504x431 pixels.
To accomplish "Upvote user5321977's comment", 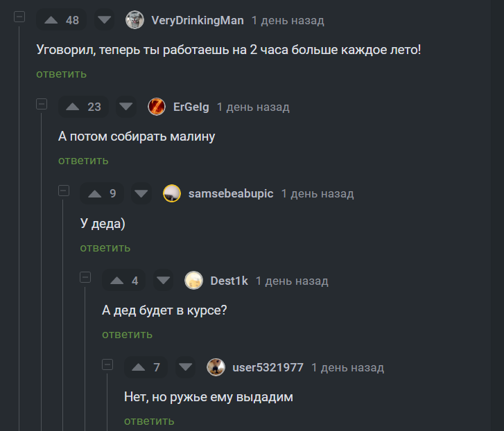I will (138, 367).
